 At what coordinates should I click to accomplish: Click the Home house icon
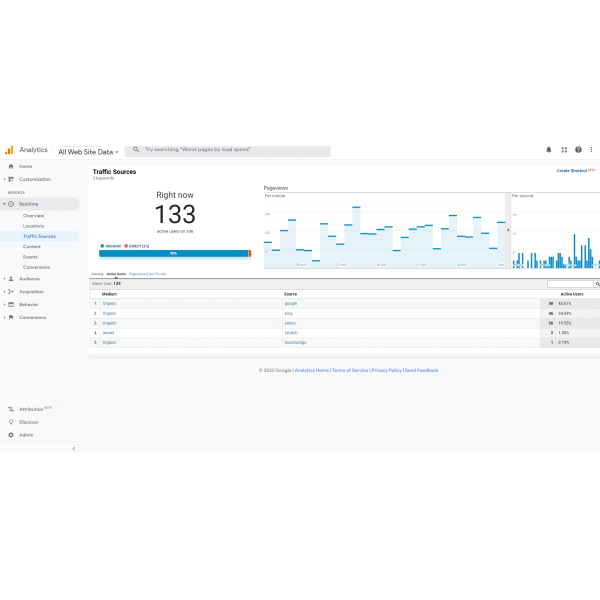pyautogui.click(x=11, y=166)
